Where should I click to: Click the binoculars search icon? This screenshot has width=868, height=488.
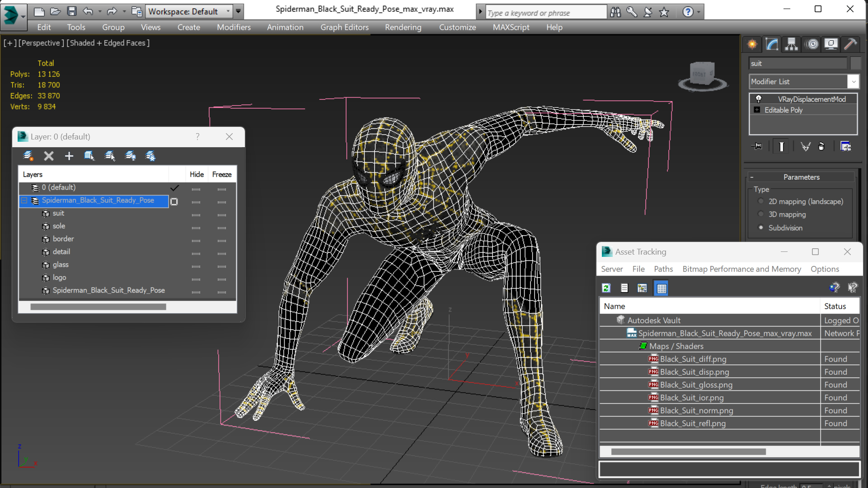(615, 12)
